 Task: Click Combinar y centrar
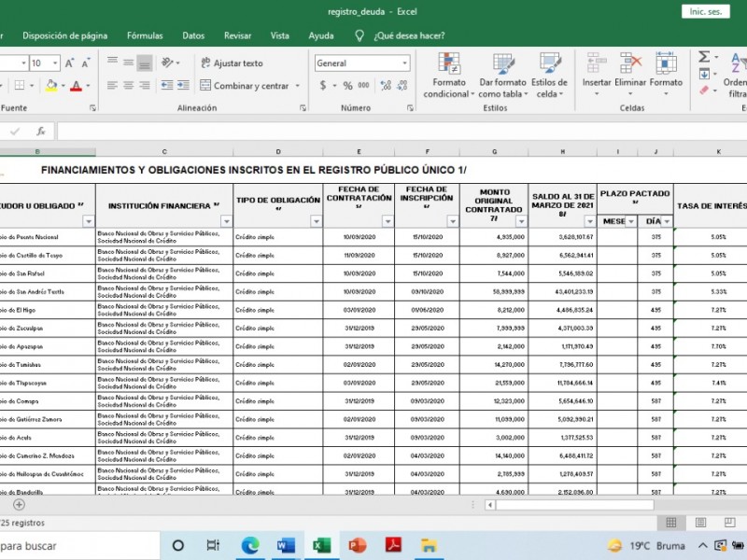tap(245, 86)
